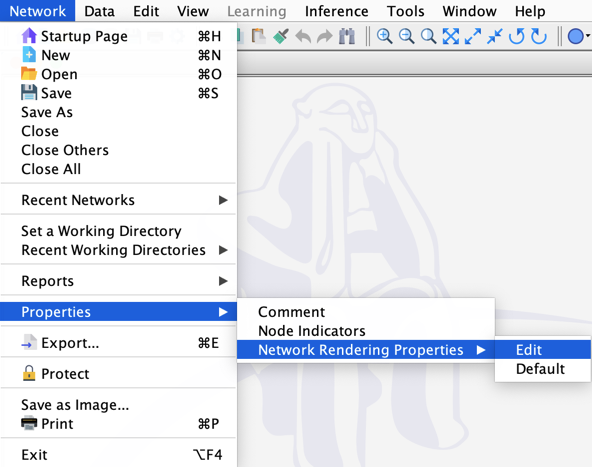Viewport: 592px width, 467px height.
Task: Click the redo arrow in toolbar
Action: pyautogui.click(x=325, y=37)
